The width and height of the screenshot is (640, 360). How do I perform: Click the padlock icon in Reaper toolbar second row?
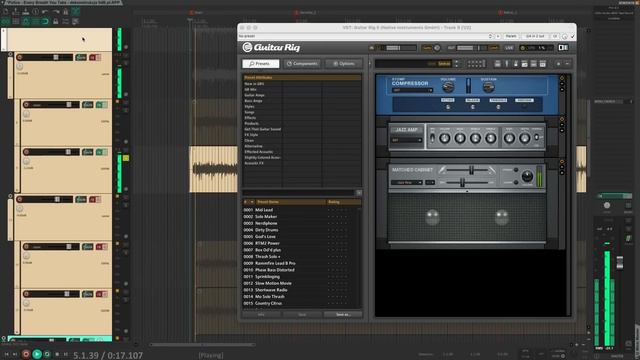[56, 21]
